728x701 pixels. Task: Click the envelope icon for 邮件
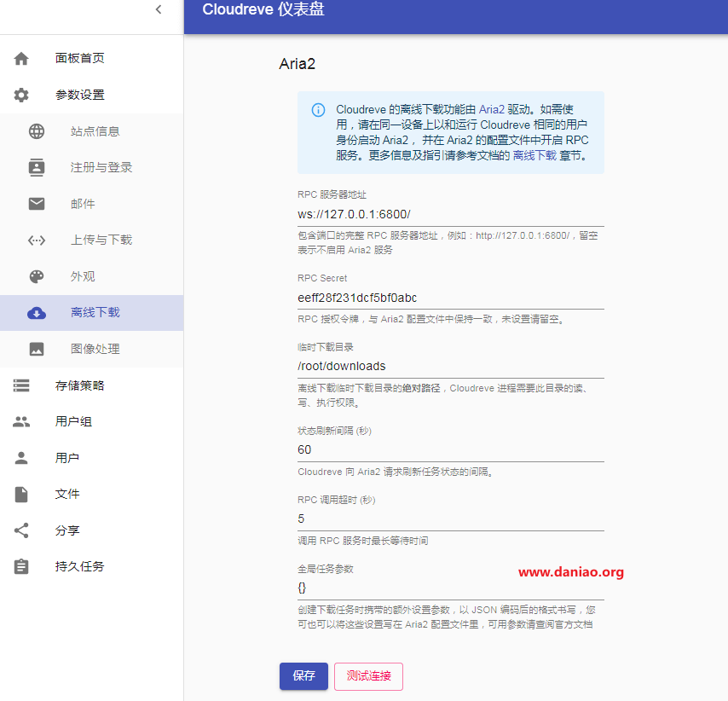37,204
